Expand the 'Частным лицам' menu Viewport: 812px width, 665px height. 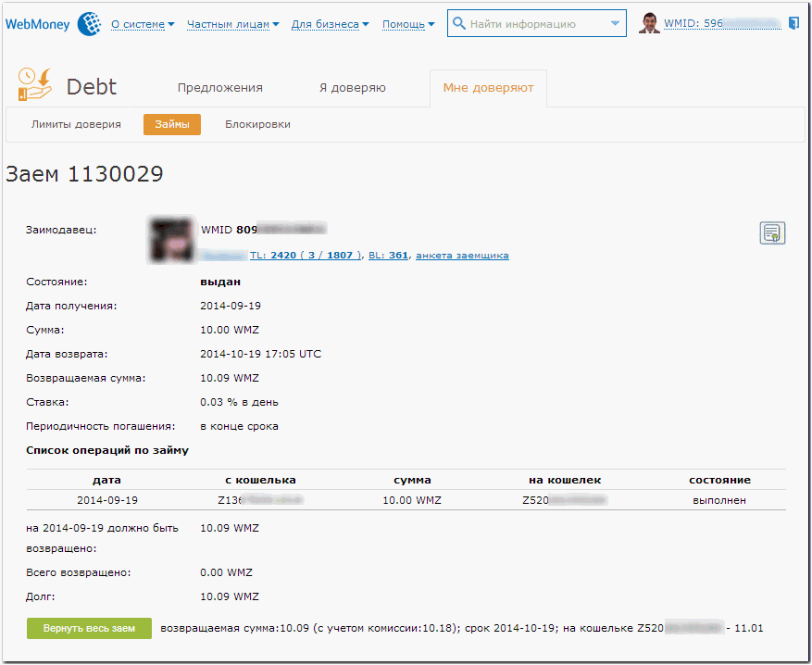pyautogui.click(x=233, y=24)
